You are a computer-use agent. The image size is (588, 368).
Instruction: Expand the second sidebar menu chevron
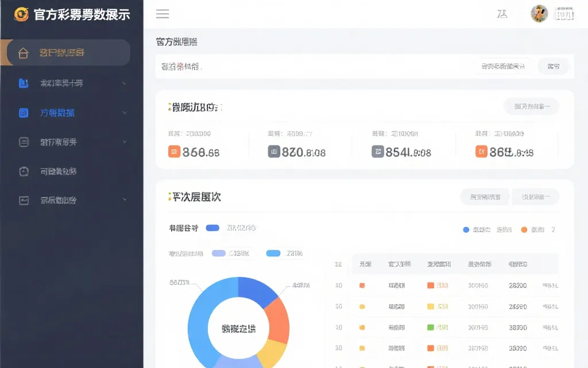(x=124, y=84)
